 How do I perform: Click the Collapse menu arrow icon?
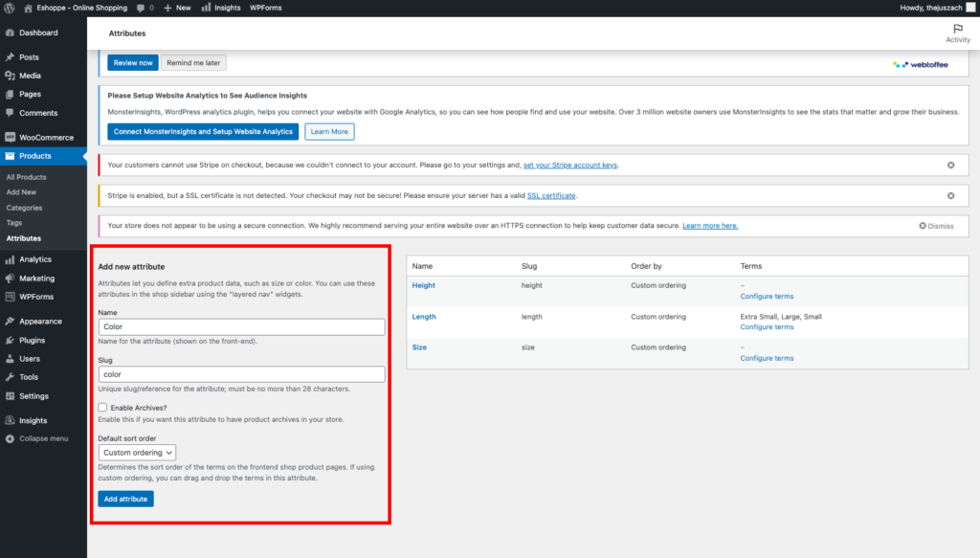tap(10, 438)
